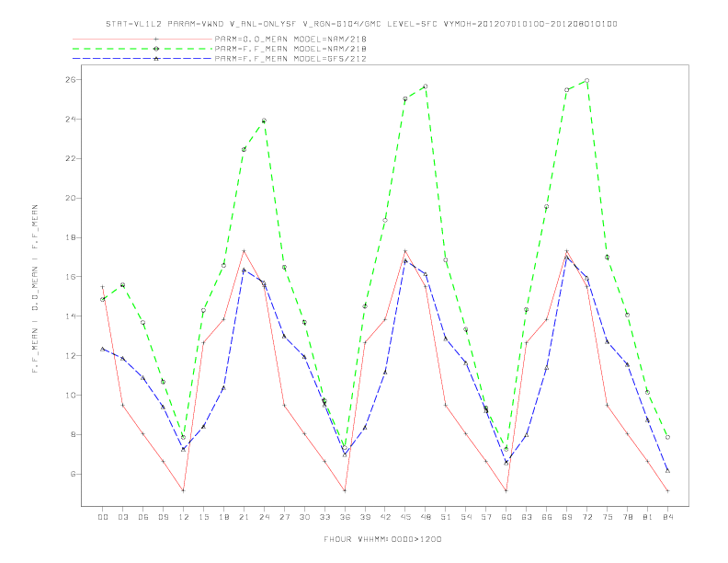728x563 pixels.
Task: Click the vertical y-axis label F.F_MEAN | O.O_MEAN
Action: point(35,289)
